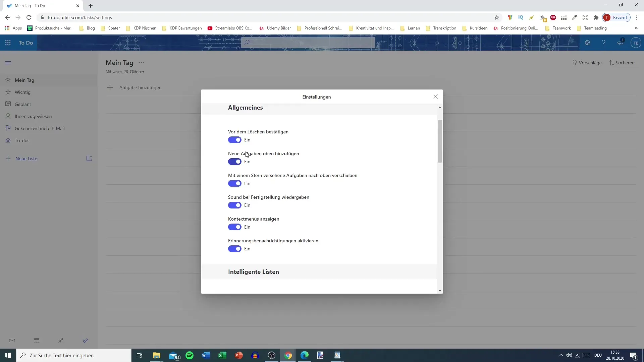Toggle 'Erinnerungsbenachrichtigungen aktivieren' switch off
Image resolution: width=644 pixels, height=362 pixels.
point(234,248)
